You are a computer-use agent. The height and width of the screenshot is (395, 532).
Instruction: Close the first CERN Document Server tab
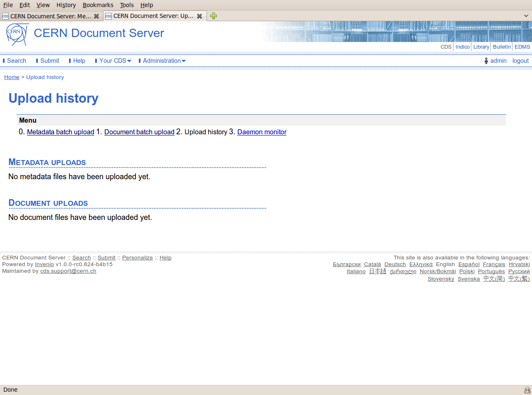coord(96,16)
